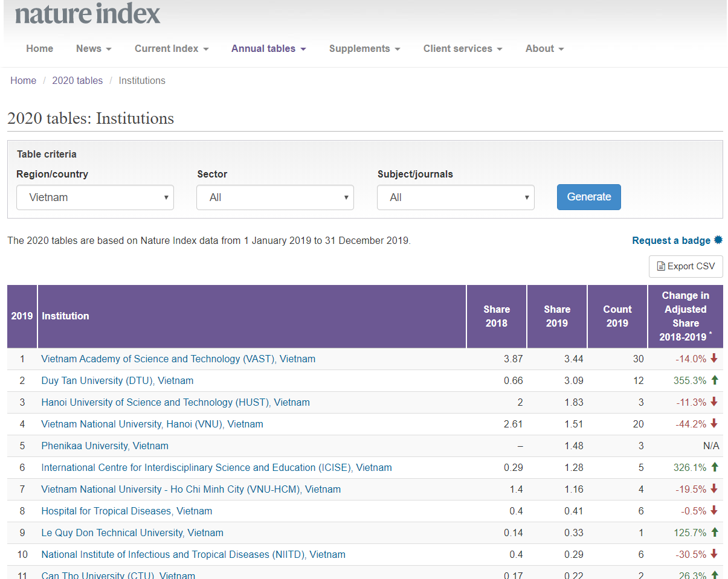Open the VNU-HCM institution link

coord(191,489)
